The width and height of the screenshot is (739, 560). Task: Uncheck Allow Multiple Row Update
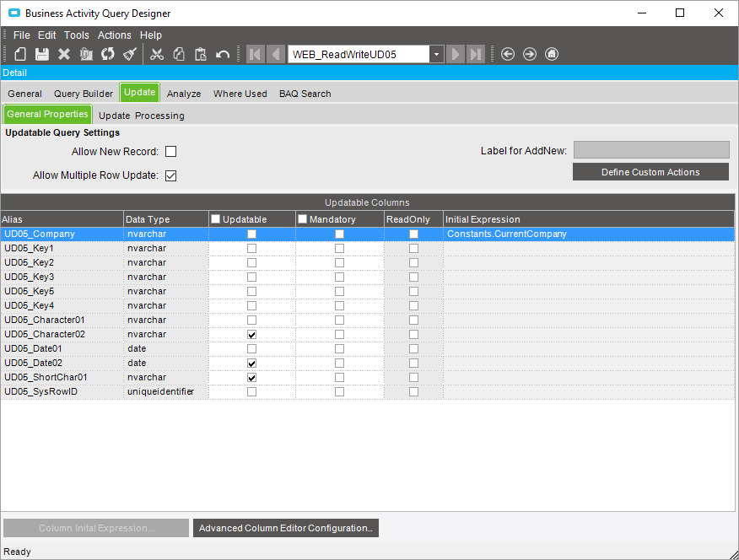[x=170, y=175]
